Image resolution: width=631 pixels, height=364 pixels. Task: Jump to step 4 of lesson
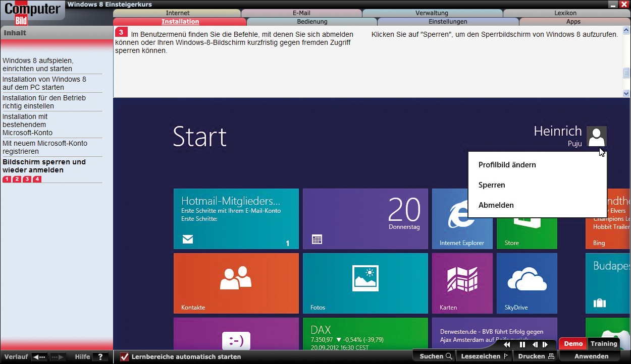pyautogui.click(x=37, y=179)
